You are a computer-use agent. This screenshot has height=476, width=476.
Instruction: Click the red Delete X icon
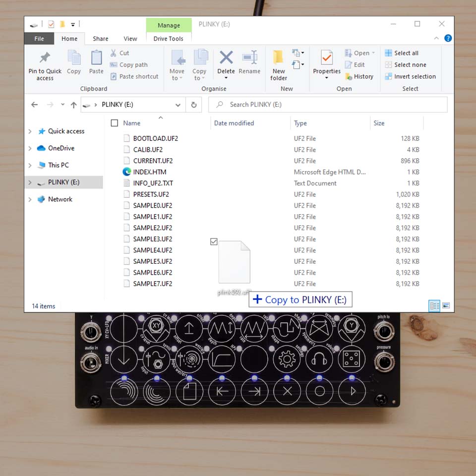pos(226,58)
